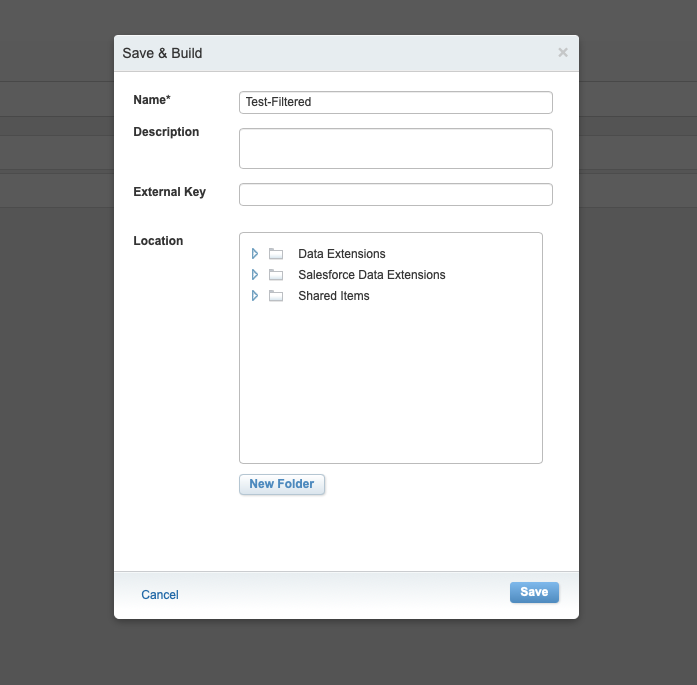Click the External Key label
Image resolution: width=697 pixels, height=685 pixels.
[169, 192]
